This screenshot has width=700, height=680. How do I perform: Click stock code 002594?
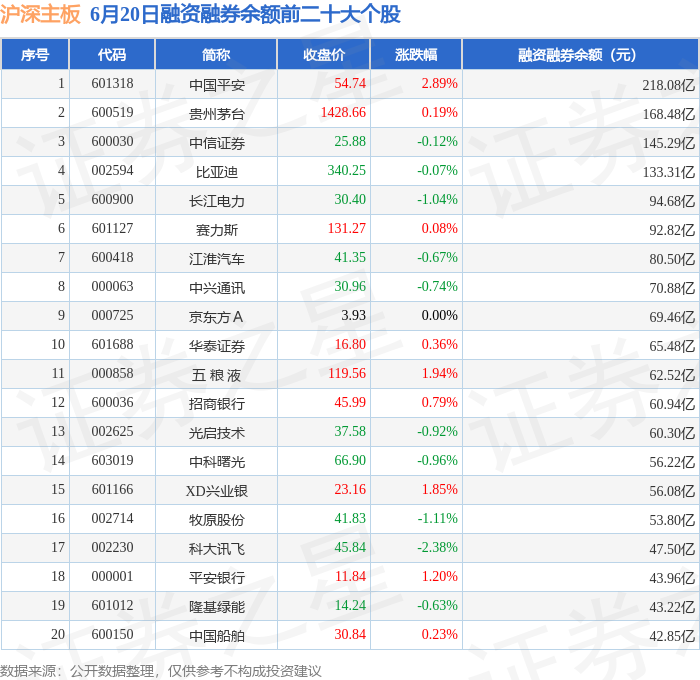[x=112, y=171]
